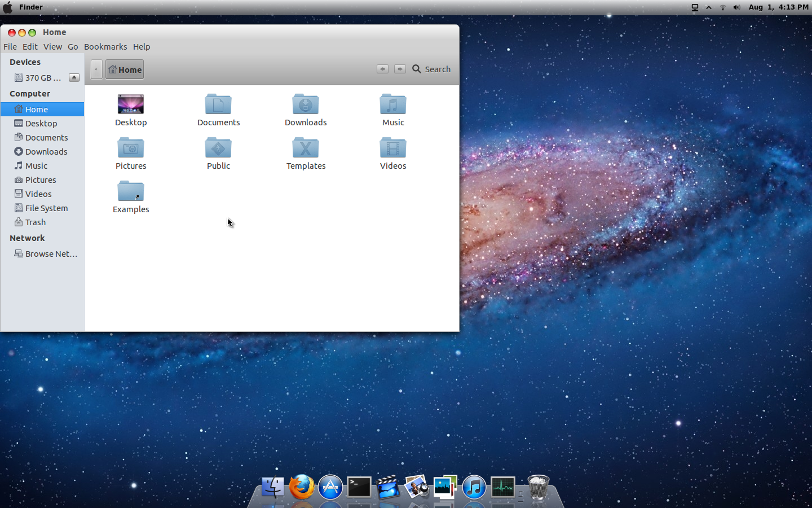Launch Firefox from the dock
The image size is (812, 508).
[302, 487]
